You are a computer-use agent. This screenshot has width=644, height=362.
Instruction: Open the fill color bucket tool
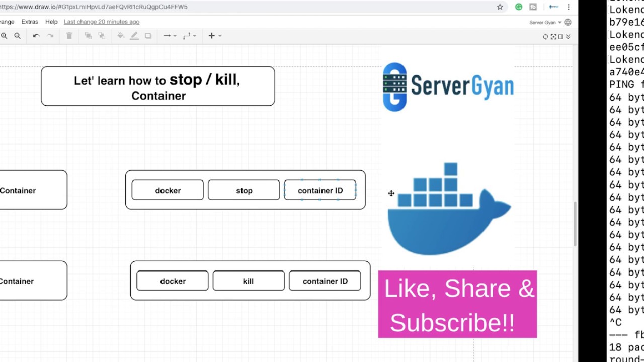(x=121, y=36)
